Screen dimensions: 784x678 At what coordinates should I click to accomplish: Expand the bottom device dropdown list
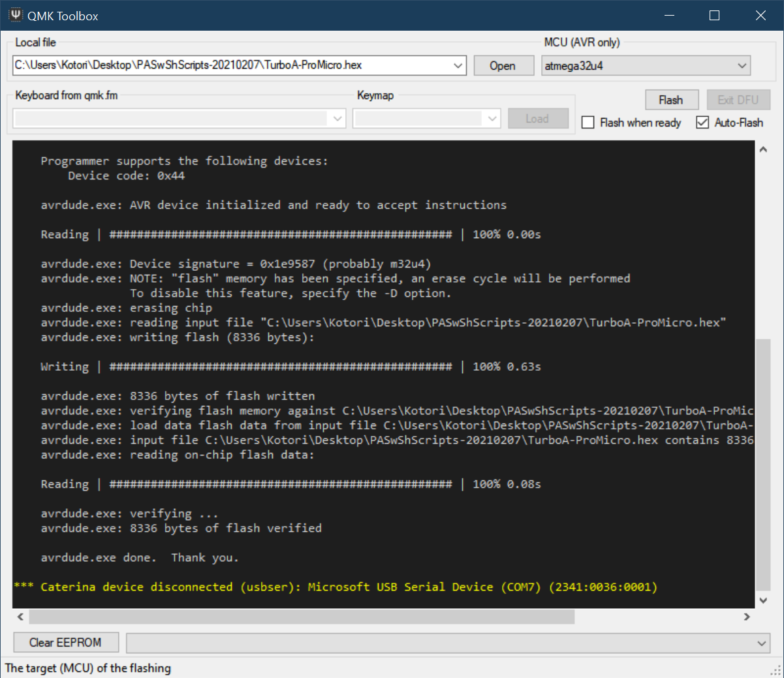click(x=761, y=643)
